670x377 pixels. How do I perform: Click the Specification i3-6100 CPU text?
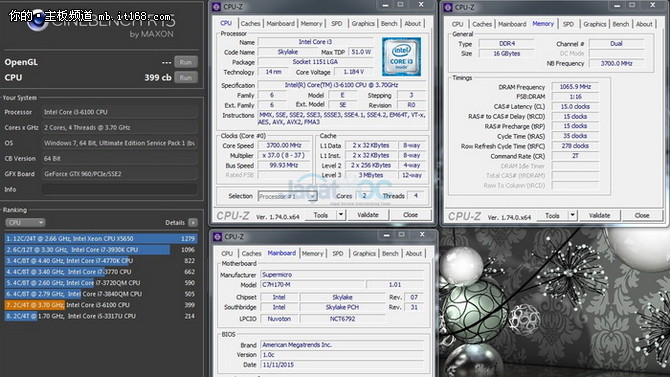[341, 85]
